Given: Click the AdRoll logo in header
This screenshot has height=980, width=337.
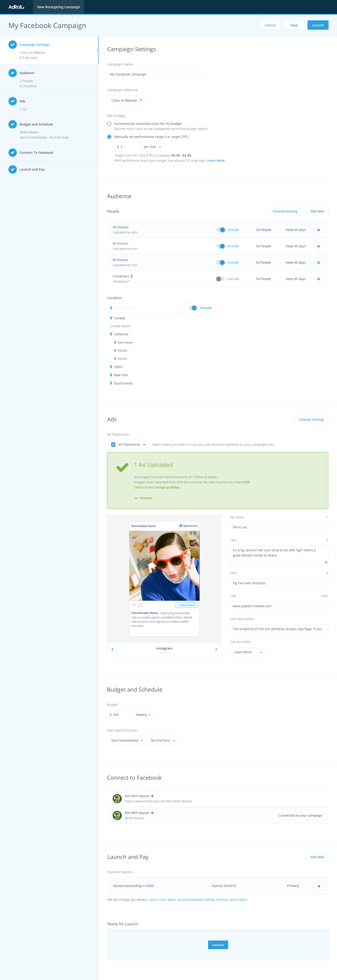Looking at the screenshot, I should tap(16, 7).
